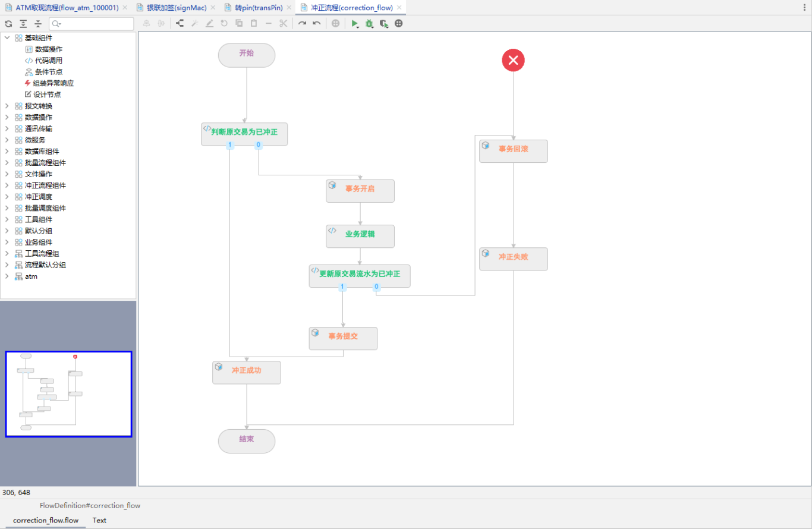This screenshot has width=812, height=529.
Task: Click the collapse all tree icon
Action: pyautogui.click(x=38, y=24)
